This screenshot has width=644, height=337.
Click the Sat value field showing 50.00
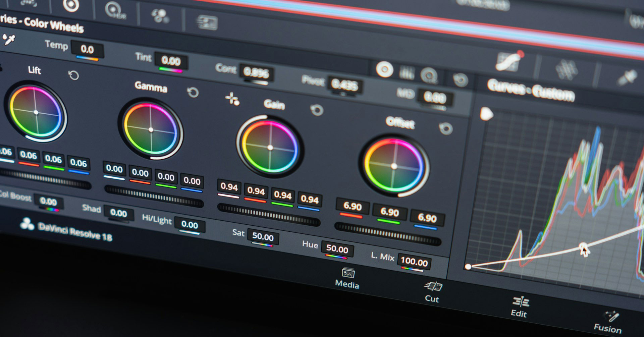pos(263,237)
